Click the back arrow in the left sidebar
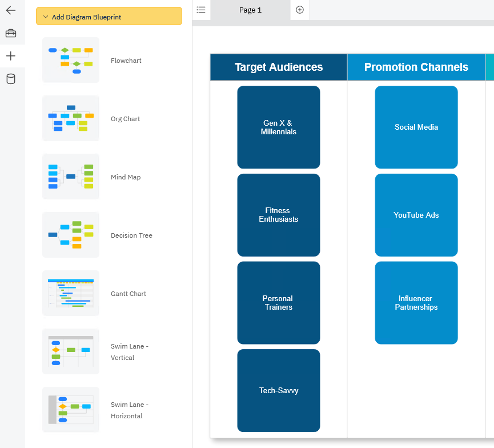Image resolution: width=494 pixels, height=448 pixels. [x=13, y=10]
